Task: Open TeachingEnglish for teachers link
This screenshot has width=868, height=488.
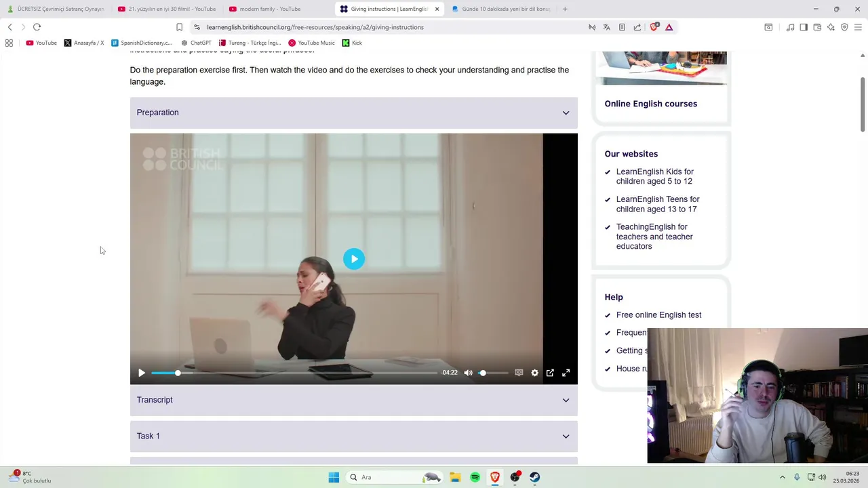Action: pyautogui.click(x=654, y=237)
